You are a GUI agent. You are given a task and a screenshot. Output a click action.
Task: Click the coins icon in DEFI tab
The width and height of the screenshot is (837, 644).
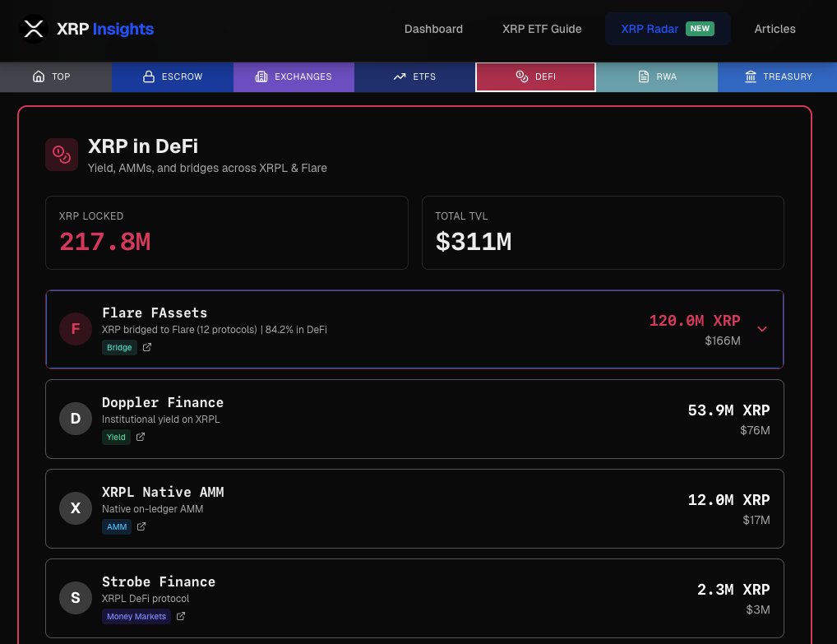pyautogui.click(x=521, y=76)
